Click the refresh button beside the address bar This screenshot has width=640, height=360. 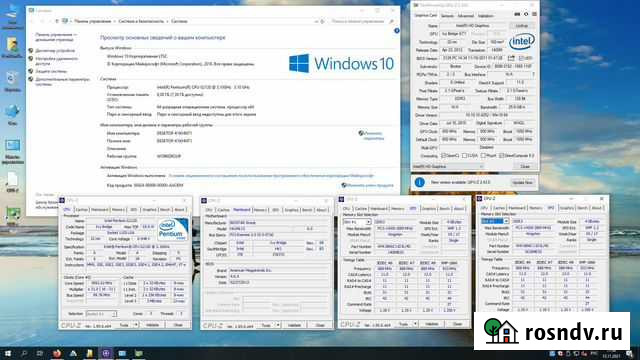pos(322,21)
